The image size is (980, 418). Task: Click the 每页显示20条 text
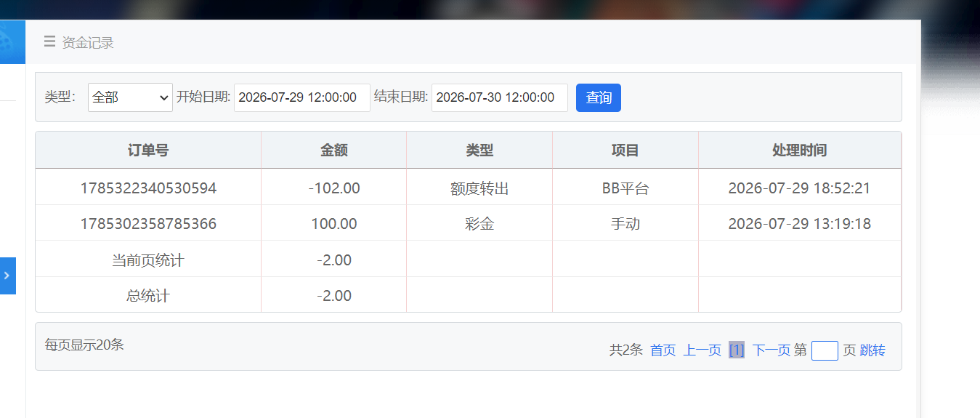pyautogui.click(x=84, y=345)
